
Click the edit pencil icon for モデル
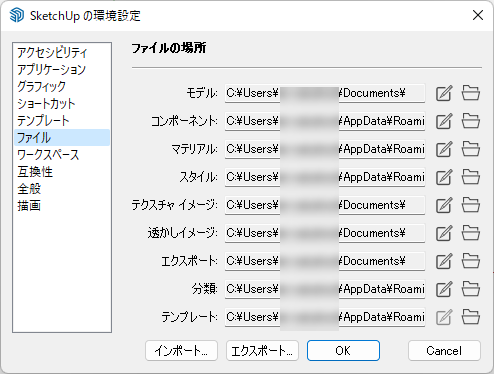point(444,93)
